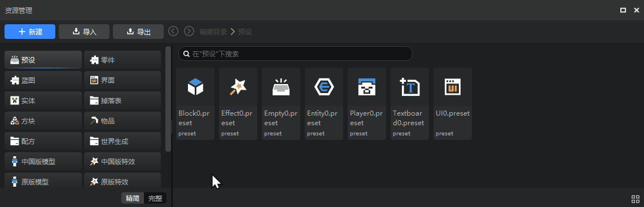Click the 新建 new button
The height and width of the screenshot is (207, 644).
pos(30,32)
